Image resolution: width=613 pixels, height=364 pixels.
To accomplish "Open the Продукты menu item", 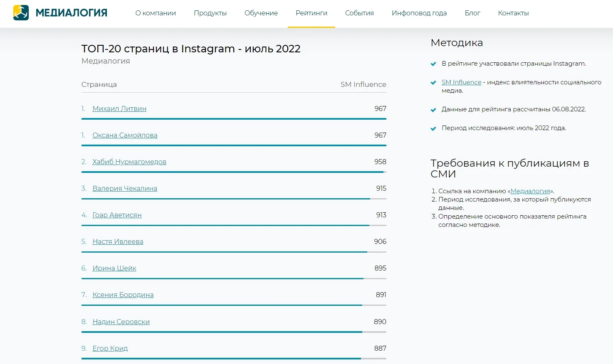I will pyautogui.click(x=210, y=13).
